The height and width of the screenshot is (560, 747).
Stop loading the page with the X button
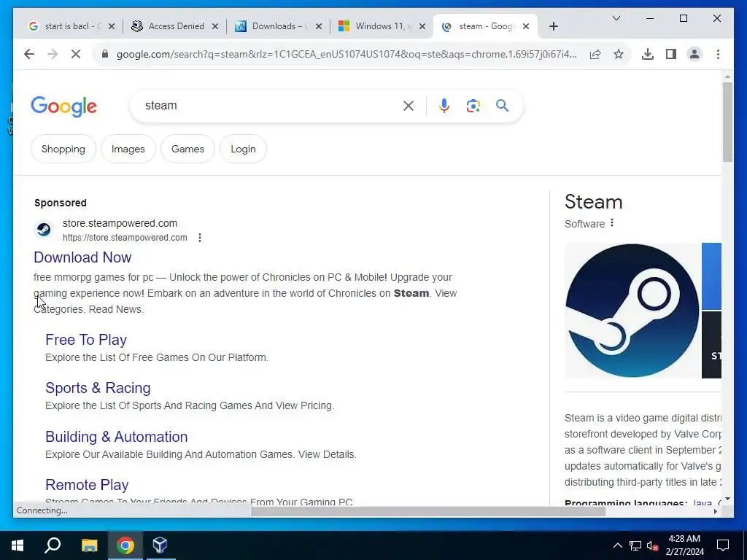click(76, 54)
